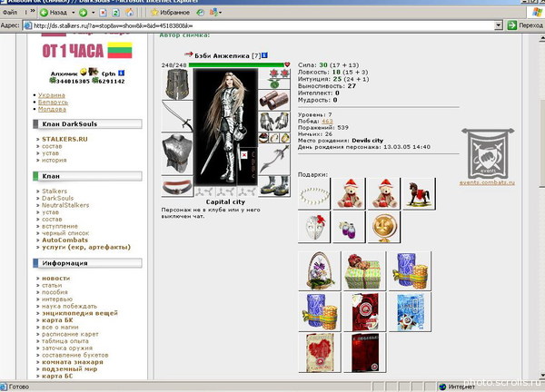Click the helmet equipment slot icon
Image resolution: width=545 pixels, height=392 pixels.
[177, 84]
